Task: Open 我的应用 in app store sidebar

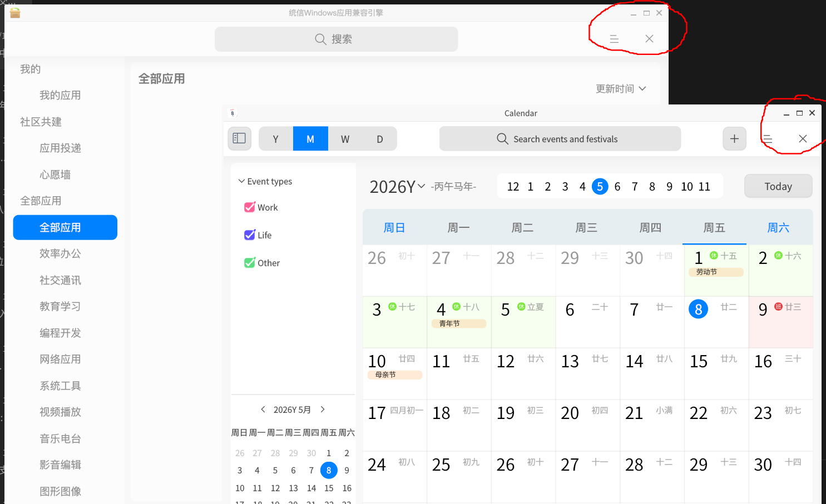Action: click(60, 96)
